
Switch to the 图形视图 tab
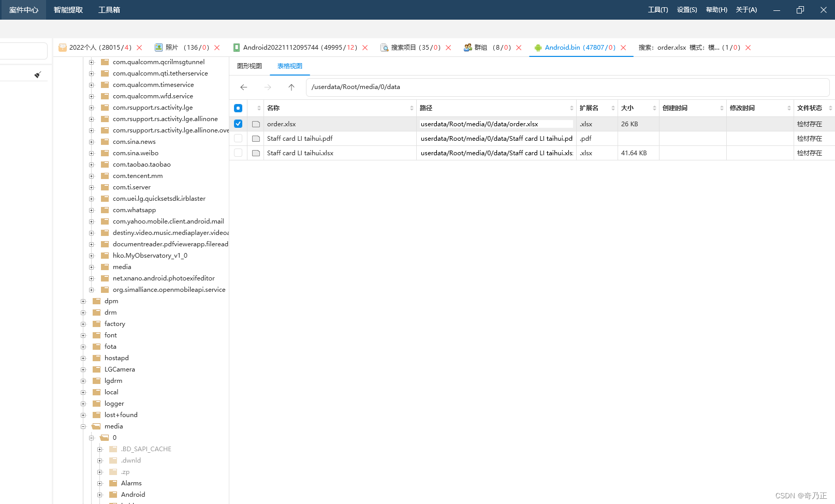click(x=250, y=66)
